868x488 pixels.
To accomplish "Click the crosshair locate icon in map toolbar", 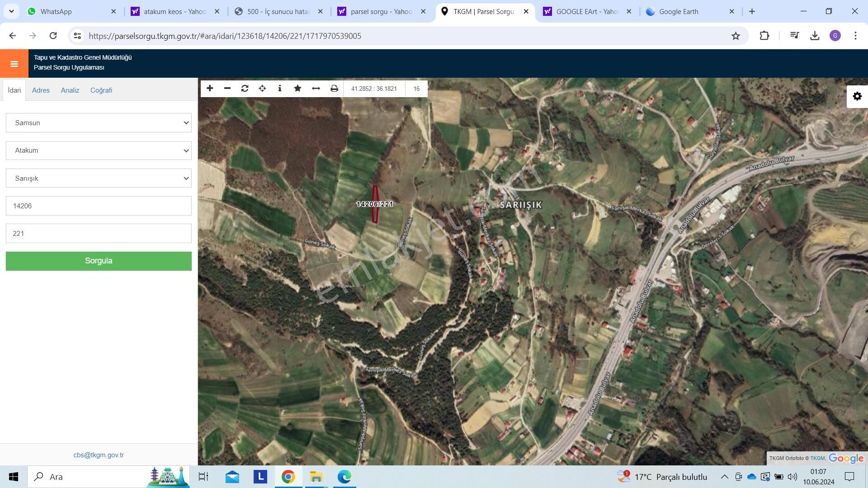I will [262, 89].
